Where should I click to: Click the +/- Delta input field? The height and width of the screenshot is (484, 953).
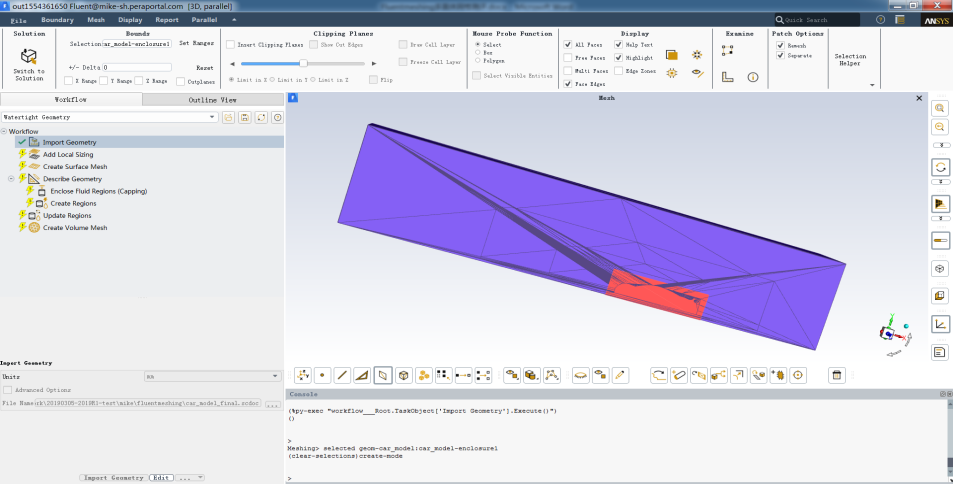click(137, 67)
